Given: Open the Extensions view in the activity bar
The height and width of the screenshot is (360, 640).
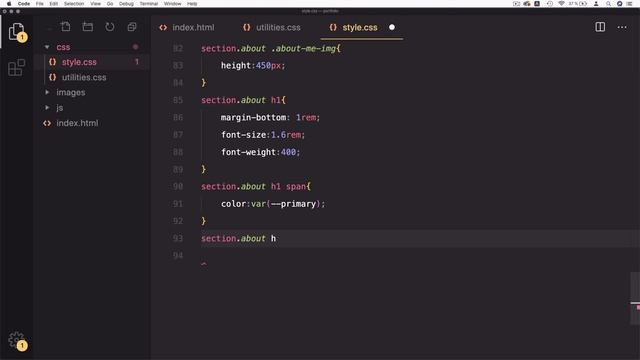Looking at the screenshot, I should click(x=16, y=67).
